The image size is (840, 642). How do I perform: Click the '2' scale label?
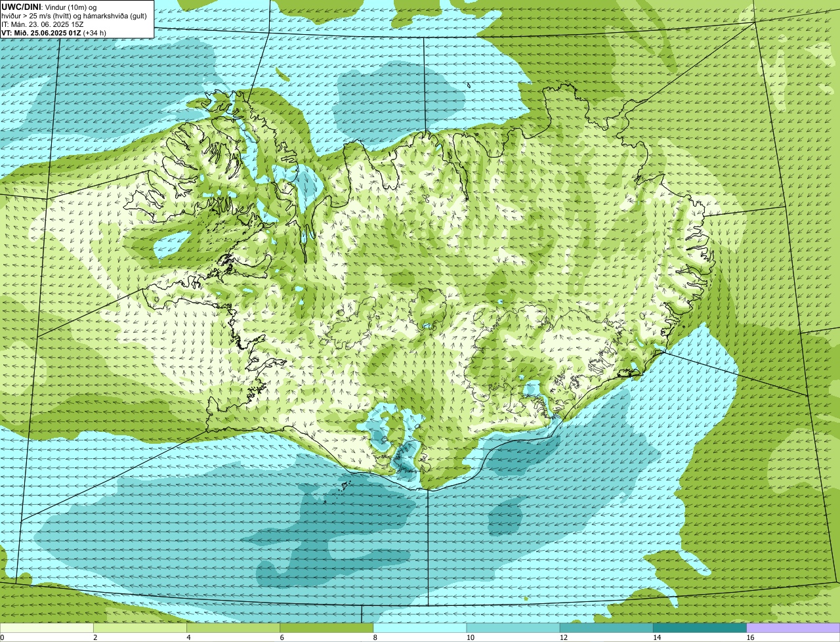point(95,637)
